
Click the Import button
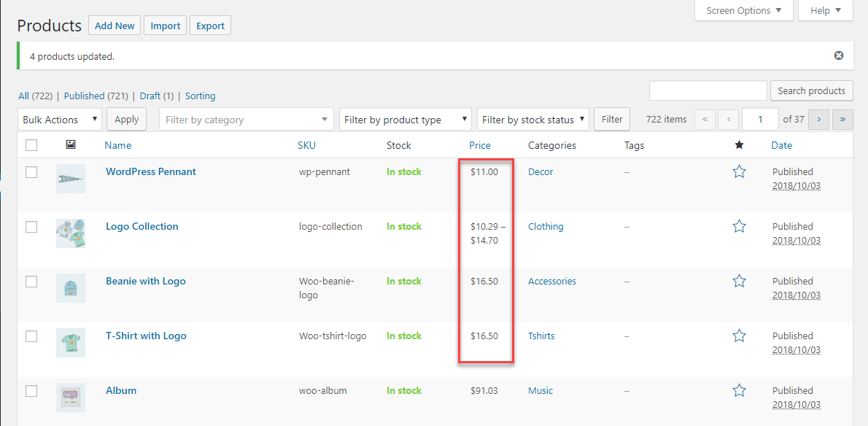[x=165, y=26]
